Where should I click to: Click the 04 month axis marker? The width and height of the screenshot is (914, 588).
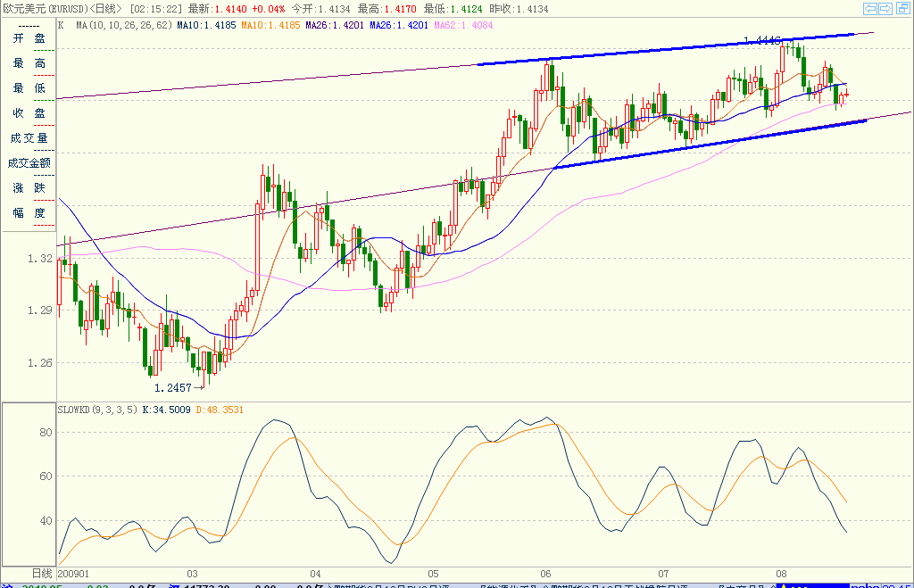coord(315,574)
